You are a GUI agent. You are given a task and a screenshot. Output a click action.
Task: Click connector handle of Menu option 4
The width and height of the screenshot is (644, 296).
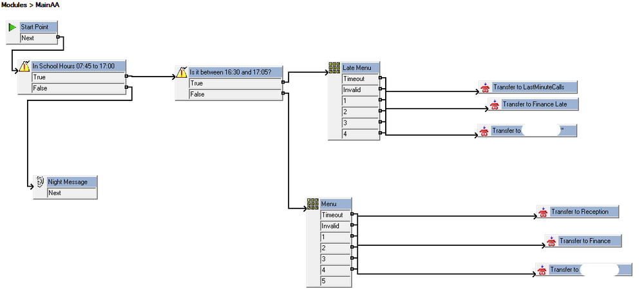coord(352,270)
